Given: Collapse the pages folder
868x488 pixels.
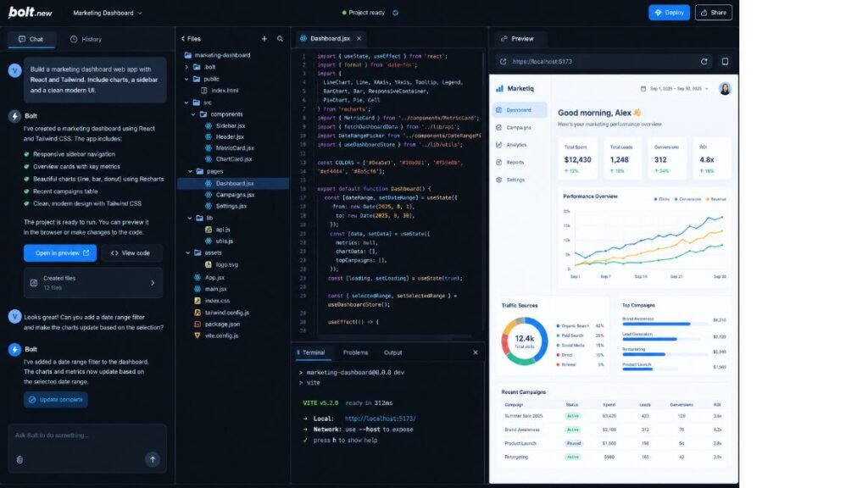Looking at the screenshot, I should 190,171.
